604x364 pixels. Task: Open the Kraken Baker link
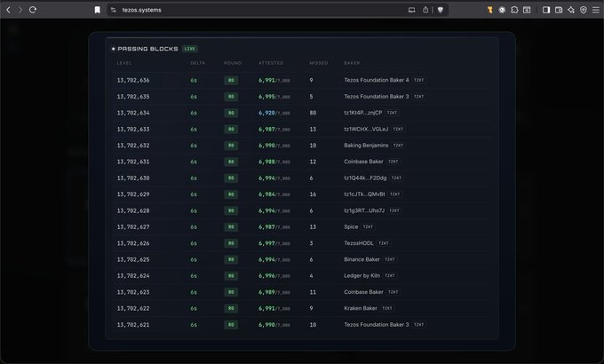(x=361, y=308)
